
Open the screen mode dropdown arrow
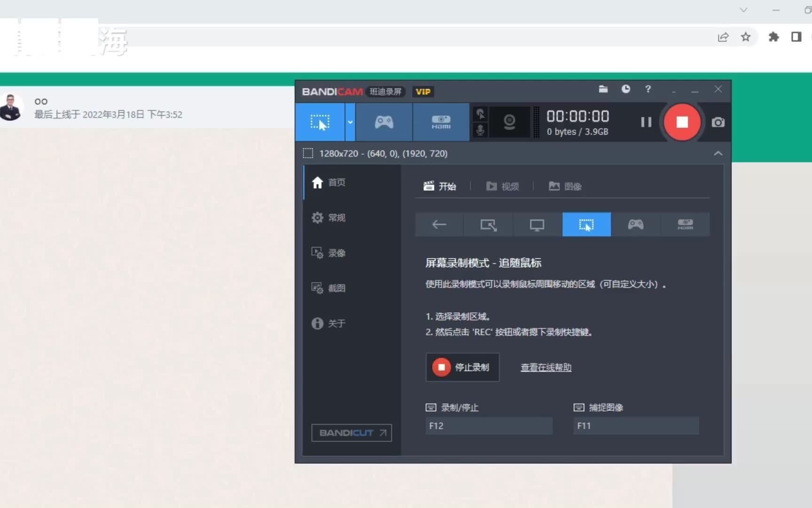[x=350, y=122]
